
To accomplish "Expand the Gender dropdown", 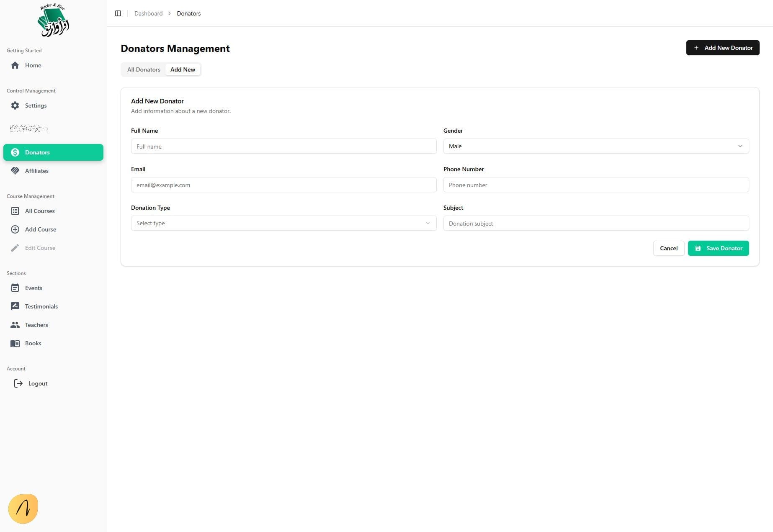I will (x=595, y=146).
